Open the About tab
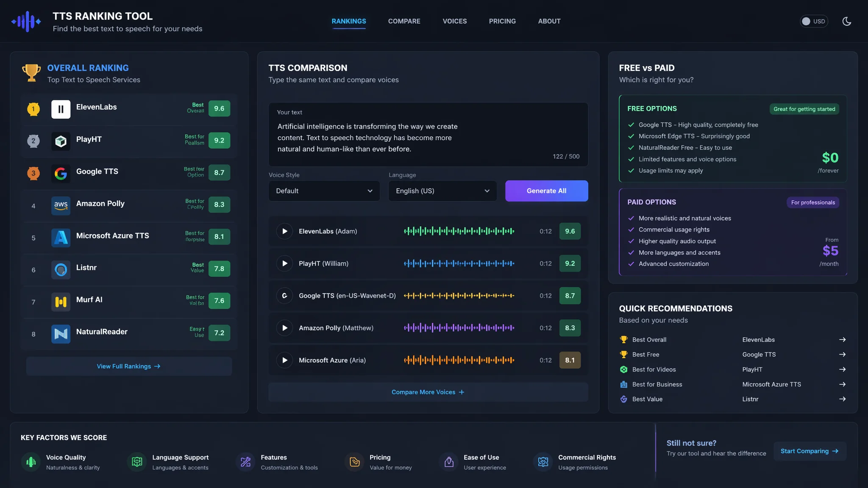The width and height of the screenshot is (868, 488). coord(549,21)
